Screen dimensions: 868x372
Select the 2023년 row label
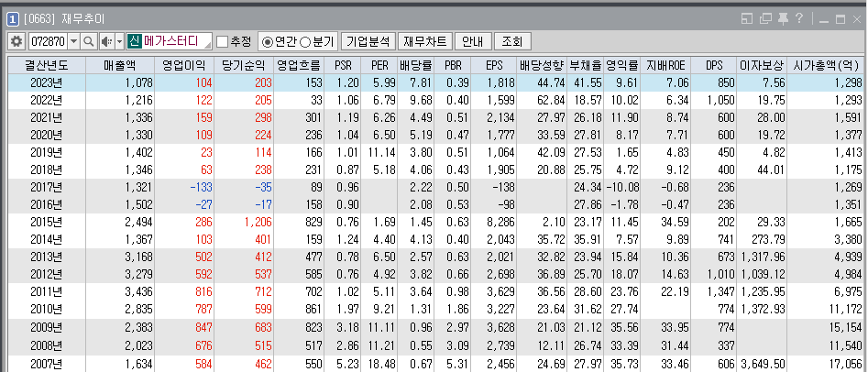[47, 83]
